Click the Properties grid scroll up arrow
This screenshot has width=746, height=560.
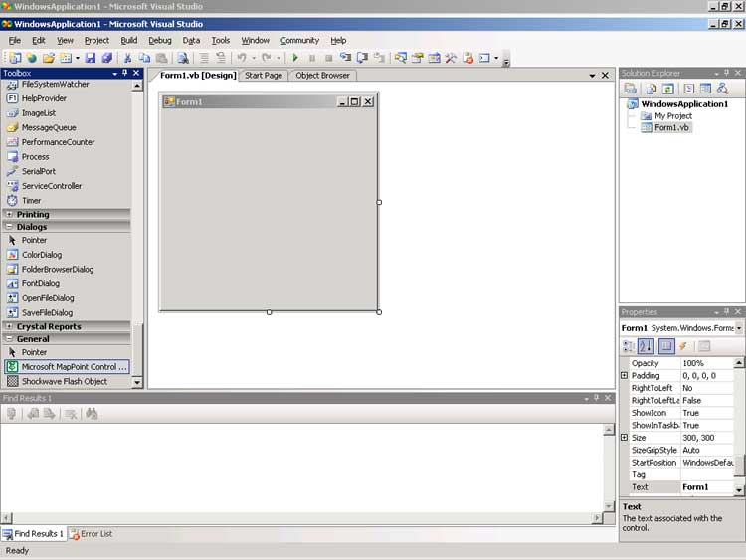(738, 363)
